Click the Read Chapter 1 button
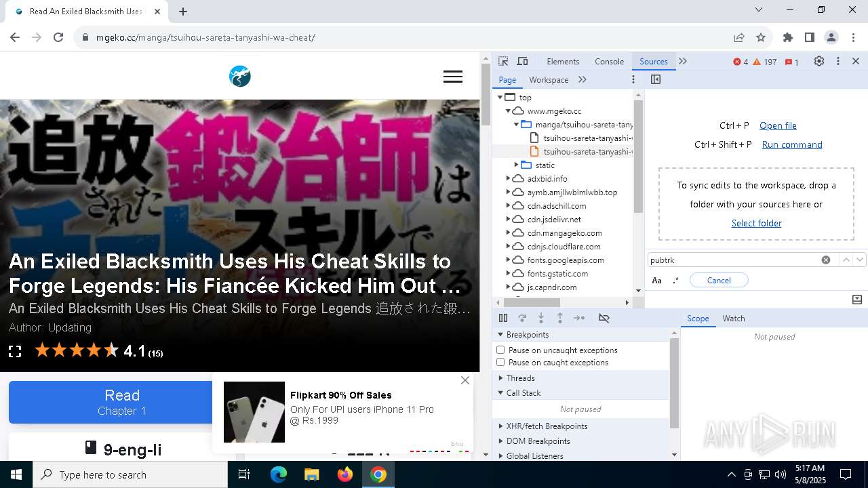The height and width of the screenshot is (488, 868). point(122,402)
